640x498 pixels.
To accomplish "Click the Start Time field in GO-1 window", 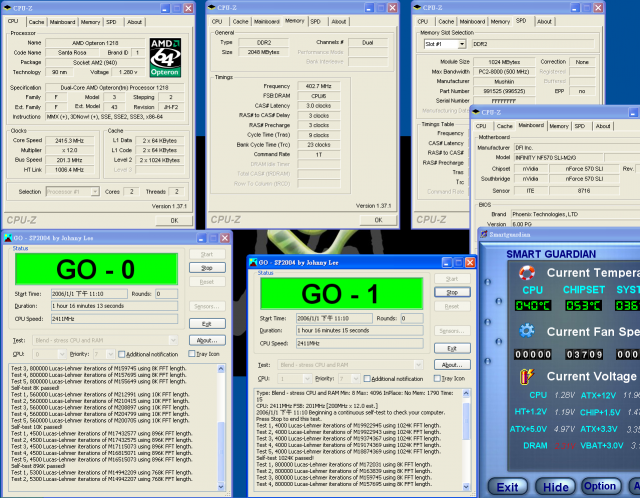I will point(334,318).
